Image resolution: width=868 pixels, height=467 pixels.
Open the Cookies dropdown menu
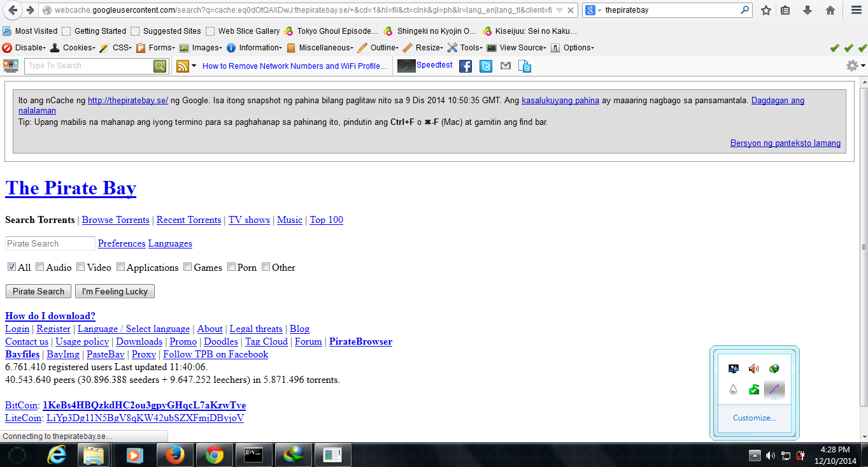click(x=73, y=48)
